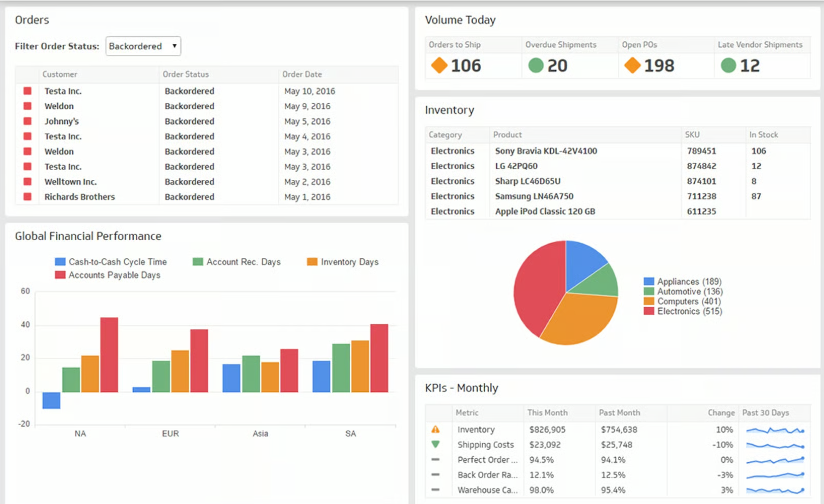Toggle the Inventory Days legend entry

(x=349, y=262)
